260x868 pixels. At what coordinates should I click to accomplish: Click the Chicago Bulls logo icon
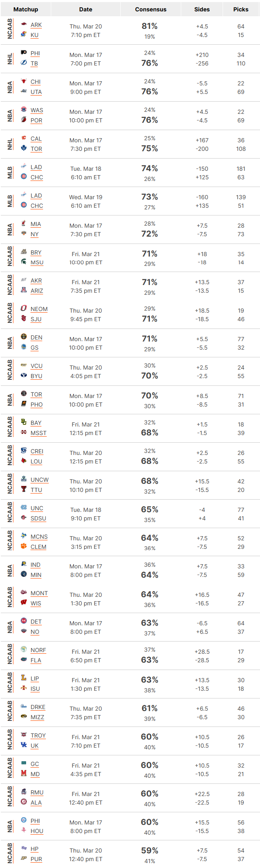[24, 81]
